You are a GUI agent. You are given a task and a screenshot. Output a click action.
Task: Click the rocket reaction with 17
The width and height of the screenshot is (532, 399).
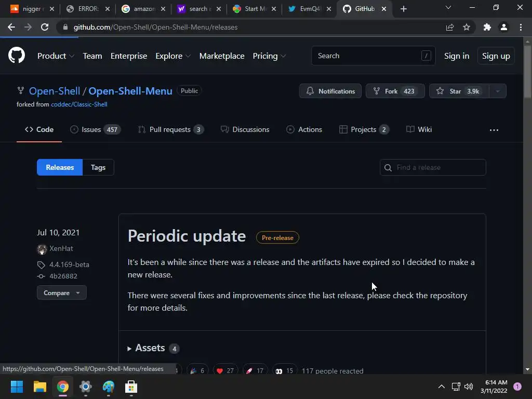(x=255, y=370)
